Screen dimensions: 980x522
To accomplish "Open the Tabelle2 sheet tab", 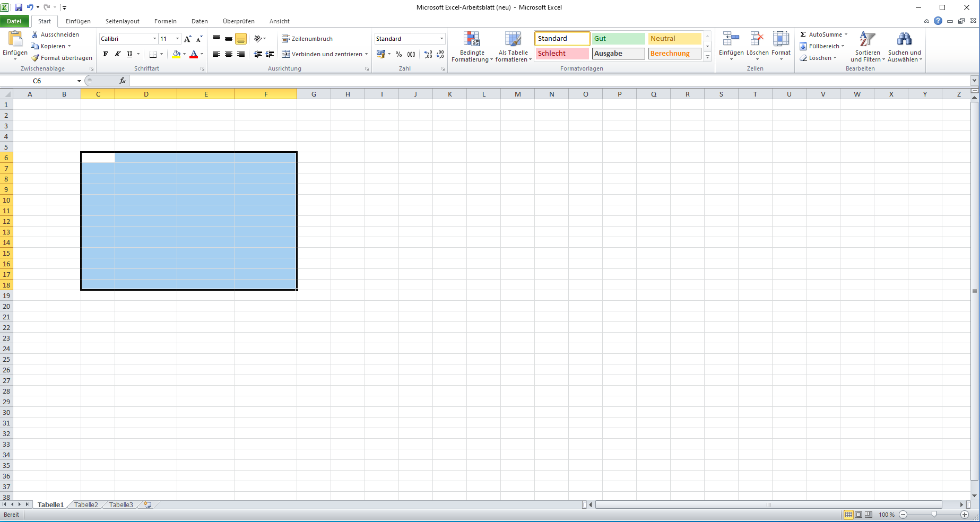I will click(x=86, y=504).
